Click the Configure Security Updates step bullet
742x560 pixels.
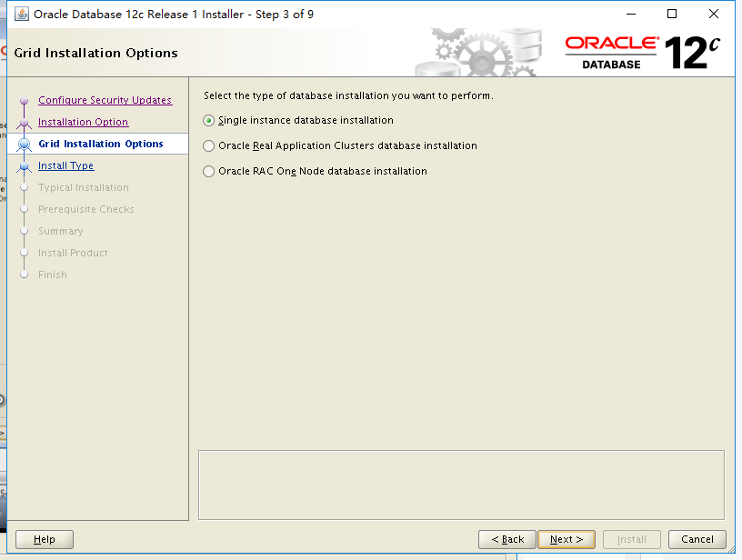(x=25, y=101)
